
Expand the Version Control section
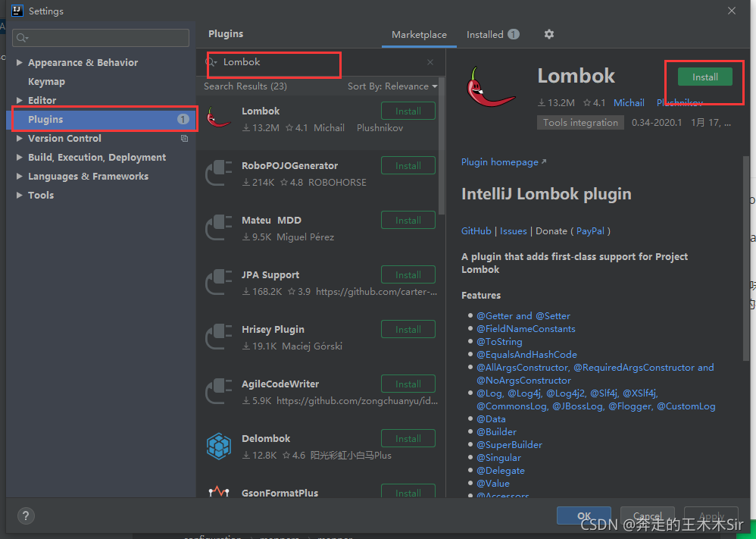pos(19,139)
